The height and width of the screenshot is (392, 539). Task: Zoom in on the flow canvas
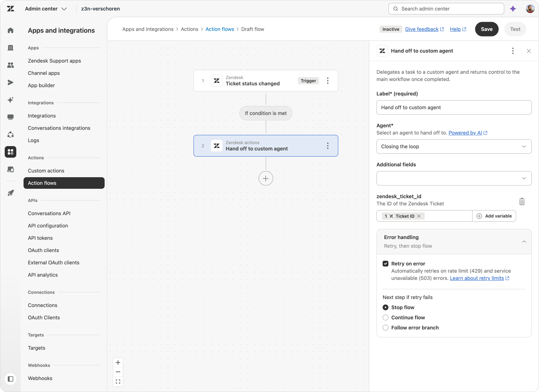(x=118, y=363)
